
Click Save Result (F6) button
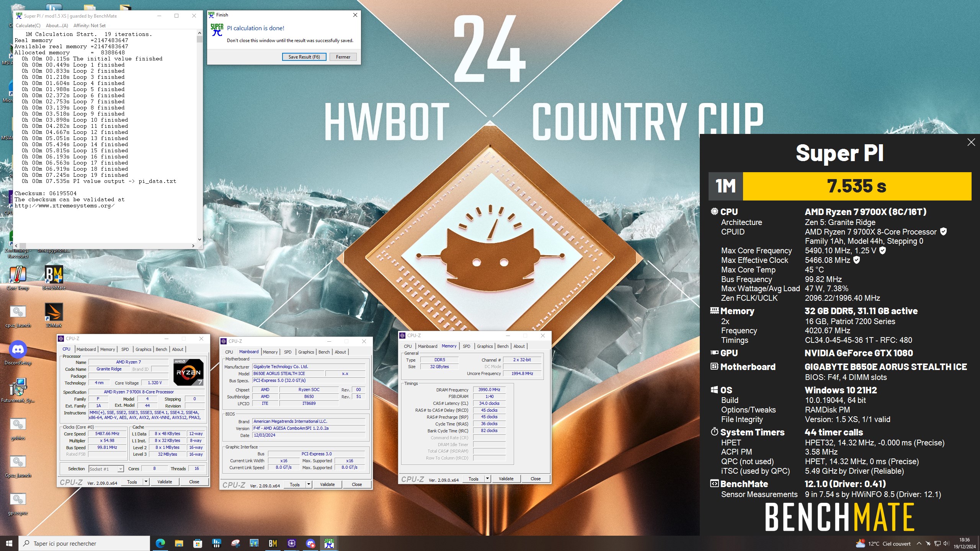coord(304,57)
